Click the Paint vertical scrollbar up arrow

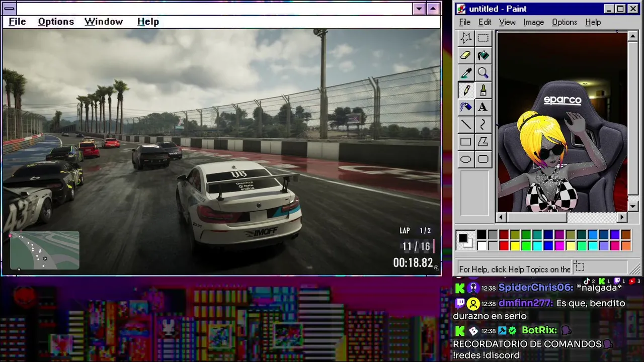[633, 37]
